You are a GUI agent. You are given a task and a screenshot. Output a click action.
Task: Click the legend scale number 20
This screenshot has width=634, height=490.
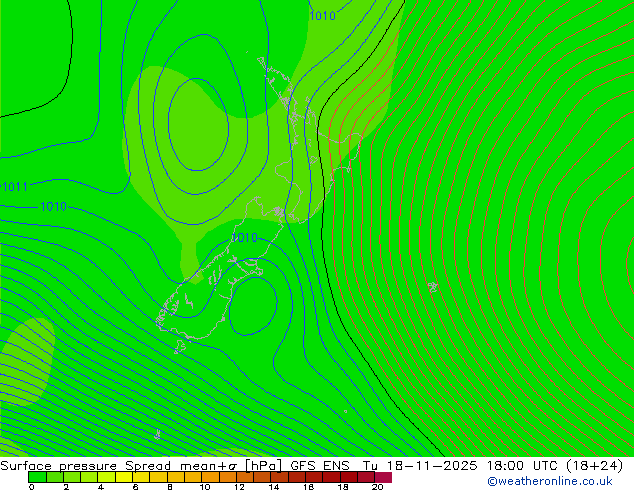click(377, 487)
